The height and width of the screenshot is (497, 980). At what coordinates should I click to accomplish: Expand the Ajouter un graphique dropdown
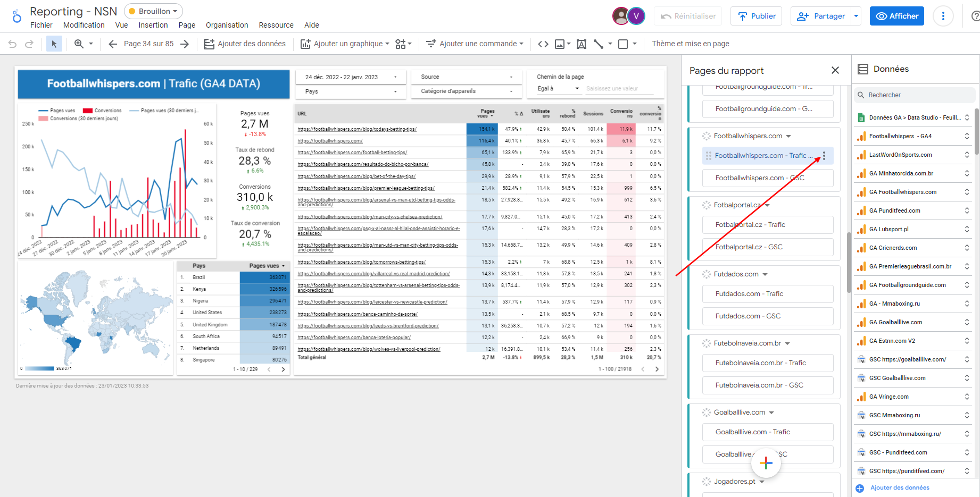pos(387,44)
